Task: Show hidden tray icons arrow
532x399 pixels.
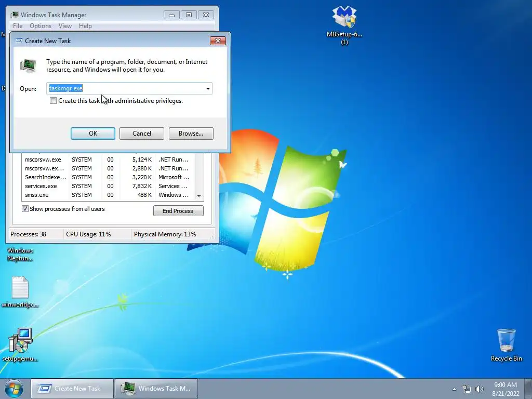Action: pos(454,389)
